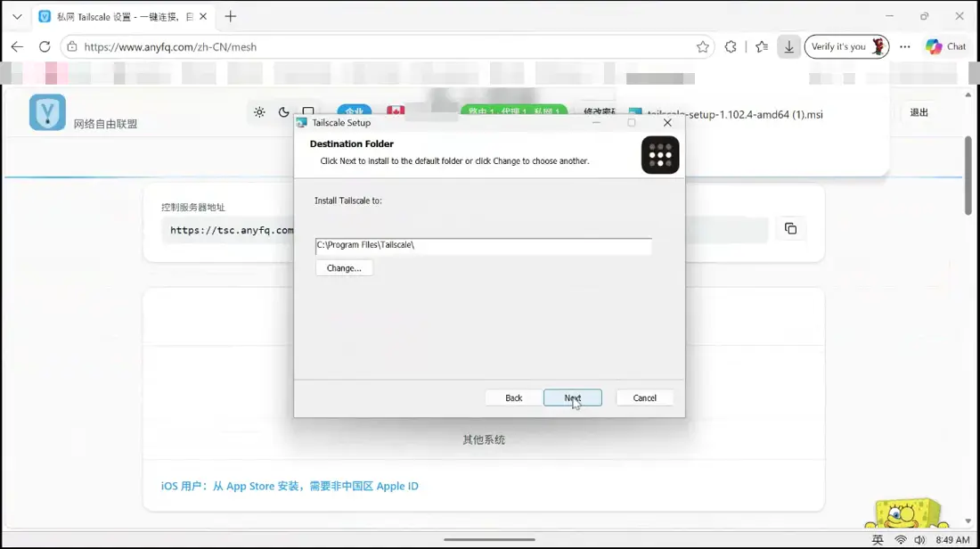Open the browser downloads button
The image size is (980, 549).
pyautogui.click(x=788, y=47)
